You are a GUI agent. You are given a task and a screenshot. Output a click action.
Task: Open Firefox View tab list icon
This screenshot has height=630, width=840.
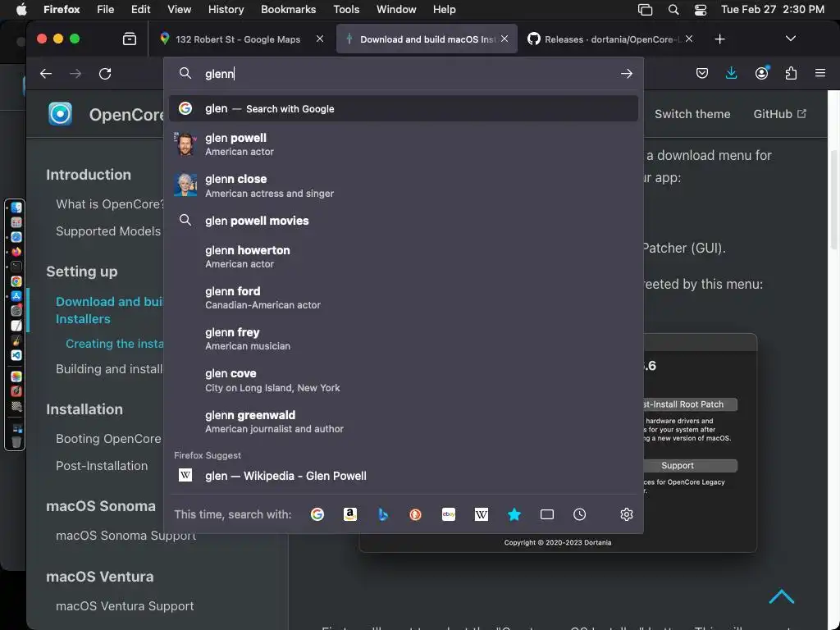(129, 39)
